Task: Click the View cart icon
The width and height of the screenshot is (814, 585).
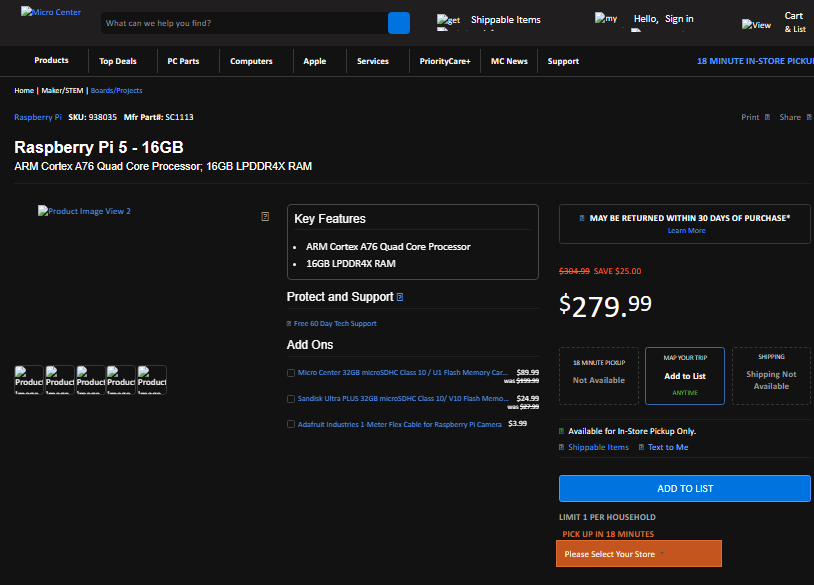Action: click(756, 25)
